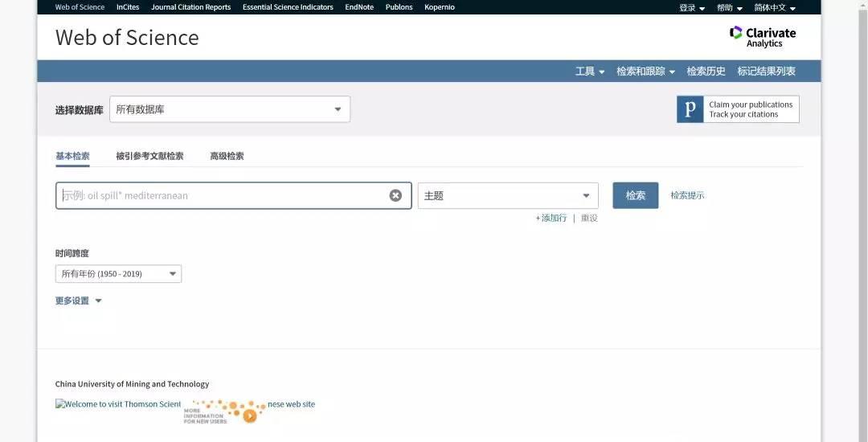Expand the 工具 tools menu
868x442 pixels.
coord(590,72)
